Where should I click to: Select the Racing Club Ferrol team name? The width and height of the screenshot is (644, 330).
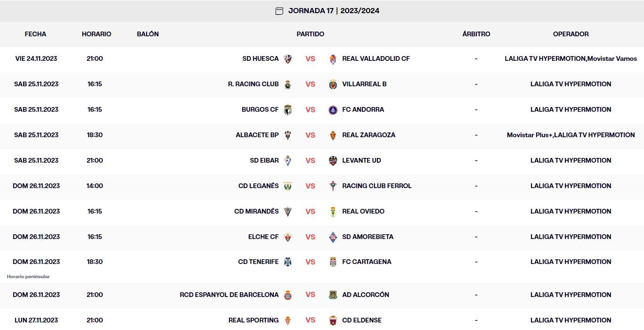coord(376,186)
